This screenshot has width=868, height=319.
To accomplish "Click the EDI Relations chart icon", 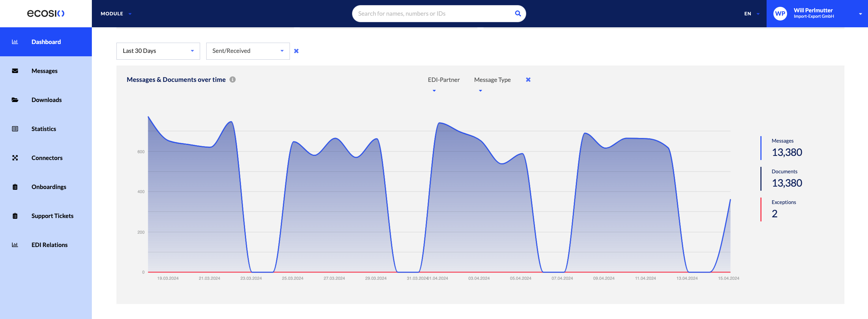I will click(15, 245).
